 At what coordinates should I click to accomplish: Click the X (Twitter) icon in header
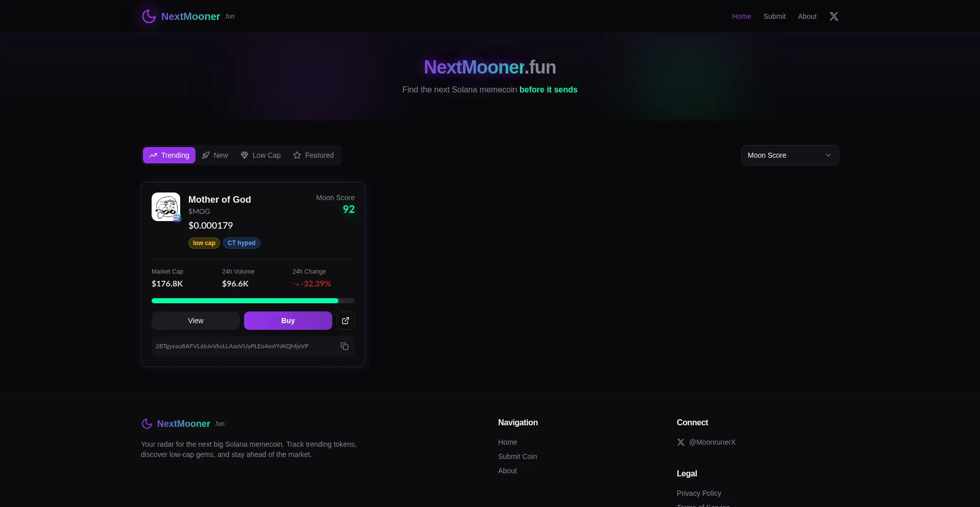(834, 16)
